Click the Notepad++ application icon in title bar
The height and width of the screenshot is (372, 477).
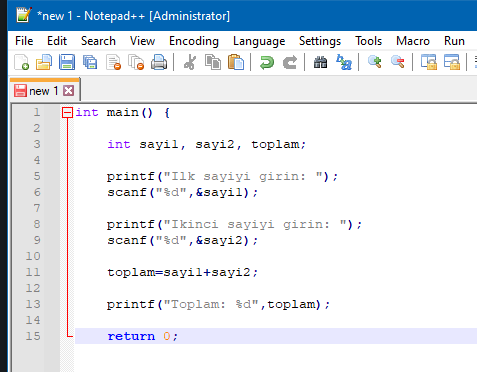[x=24, y=15]
